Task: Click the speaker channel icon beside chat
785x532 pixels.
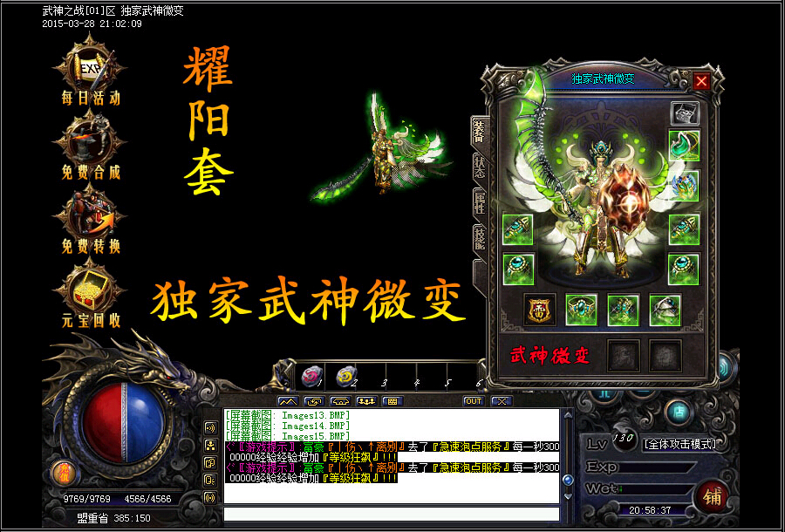Action: (210, 428)
